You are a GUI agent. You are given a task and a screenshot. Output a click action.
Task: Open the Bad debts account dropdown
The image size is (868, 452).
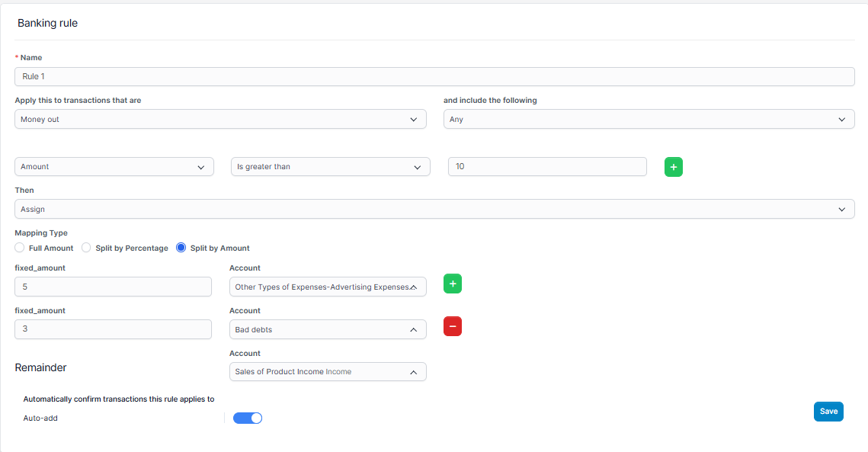tap(328, 329)
